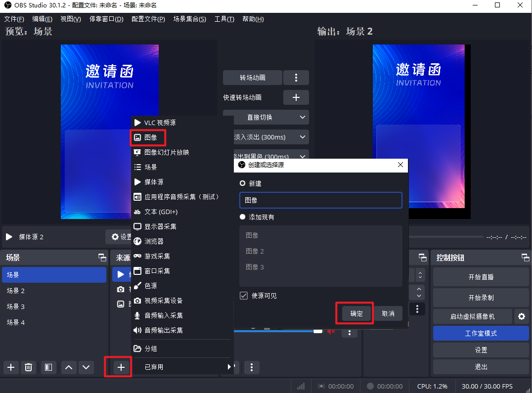Click the audio mixer volume slider
This screenshot has width=532, height=393.
(x=277, y=331)
